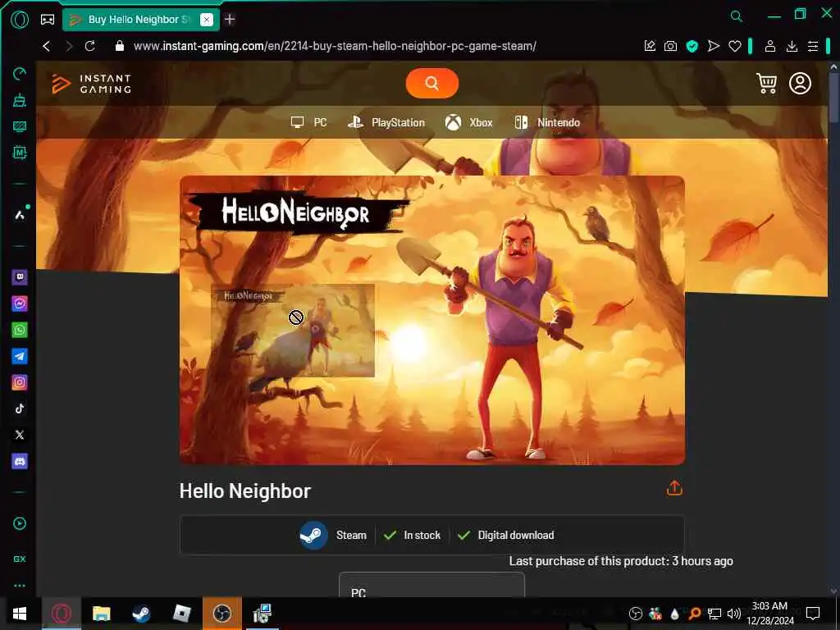Click the address bar URL field
Image resolution: width=840 pixels, height=630 pixels.
(335, 46)
